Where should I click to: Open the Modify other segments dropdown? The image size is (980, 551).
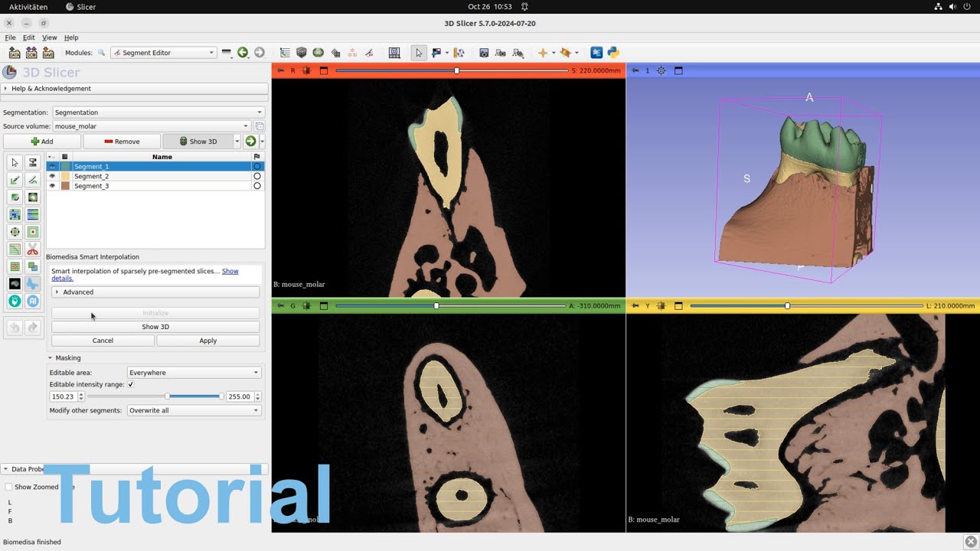194,410
